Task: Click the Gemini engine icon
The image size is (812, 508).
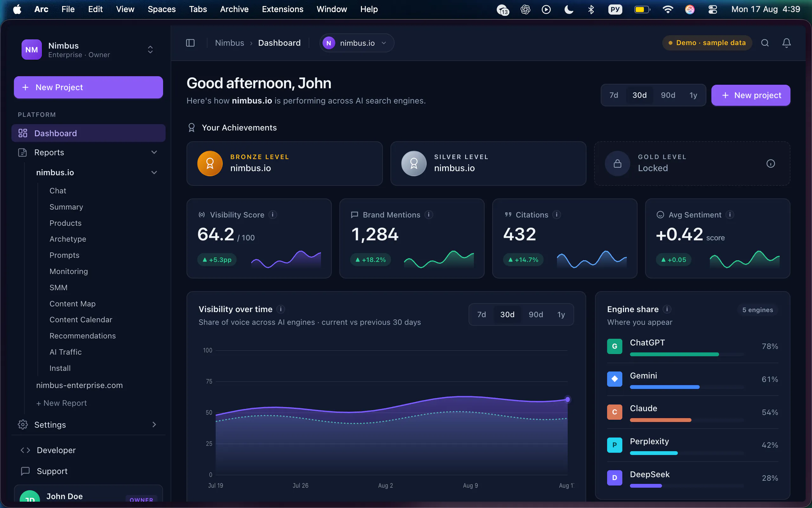Action: click(x=614, y=379)
